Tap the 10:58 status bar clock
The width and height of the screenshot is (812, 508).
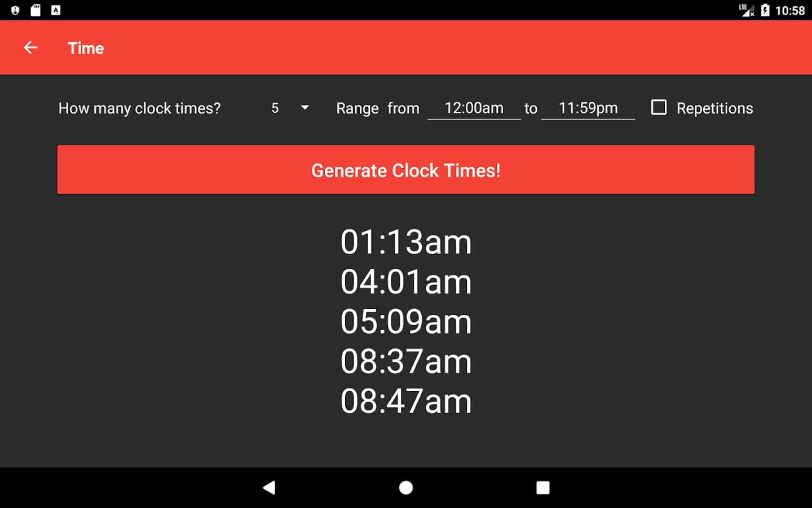coord(790,10)
